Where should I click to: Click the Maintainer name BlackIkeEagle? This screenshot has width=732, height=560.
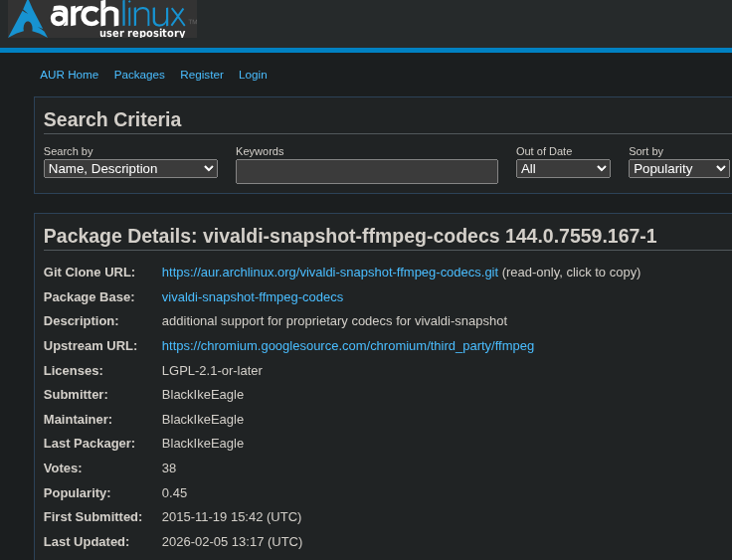point(203,420)
